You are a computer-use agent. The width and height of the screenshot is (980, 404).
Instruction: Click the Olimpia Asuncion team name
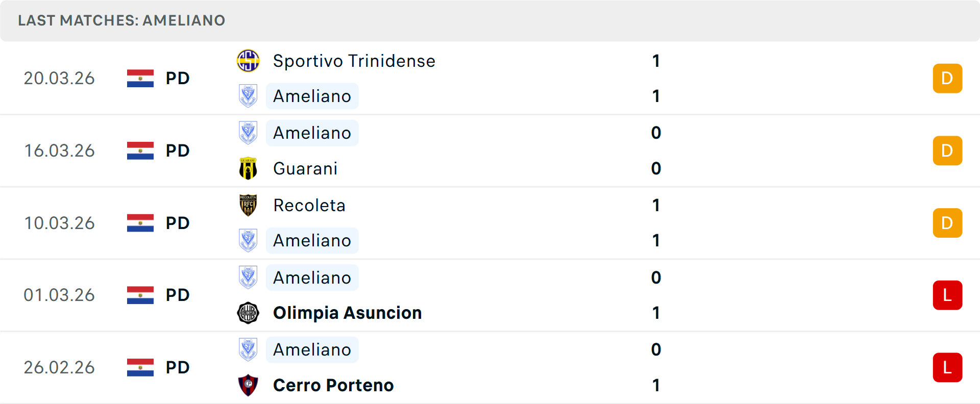click(348, 313)
